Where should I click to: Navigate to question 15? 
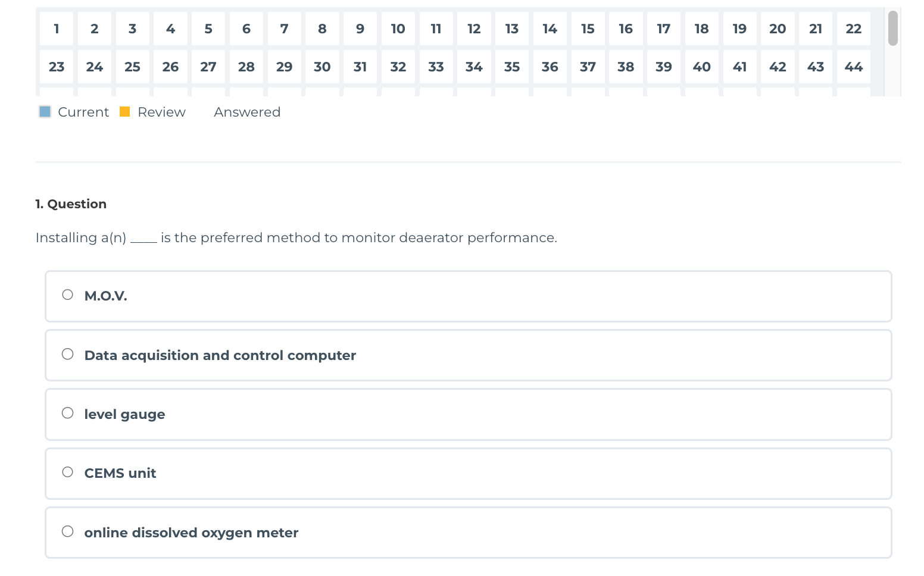(x=588, y=29)
